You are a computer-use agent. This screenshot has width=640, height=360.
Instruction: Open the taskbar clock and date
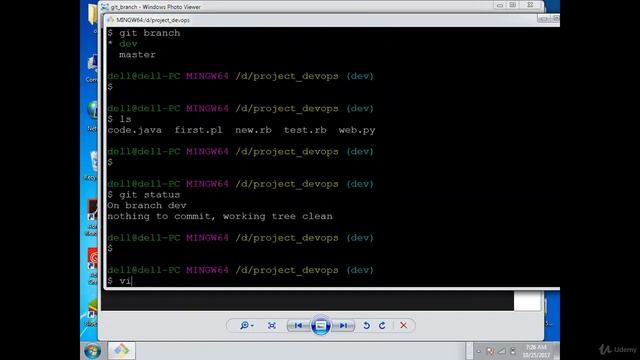coord(536,351)
